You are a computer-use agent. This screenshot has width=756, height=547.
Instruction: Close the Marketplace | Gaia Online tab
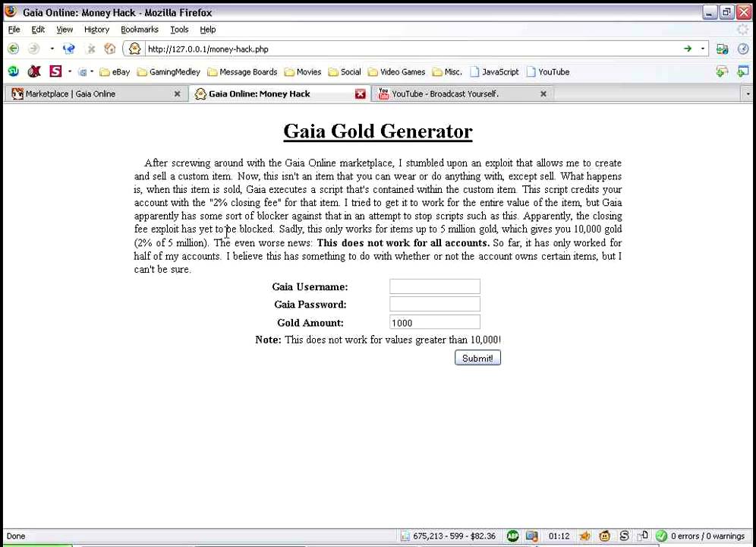[x=177, y=93]
